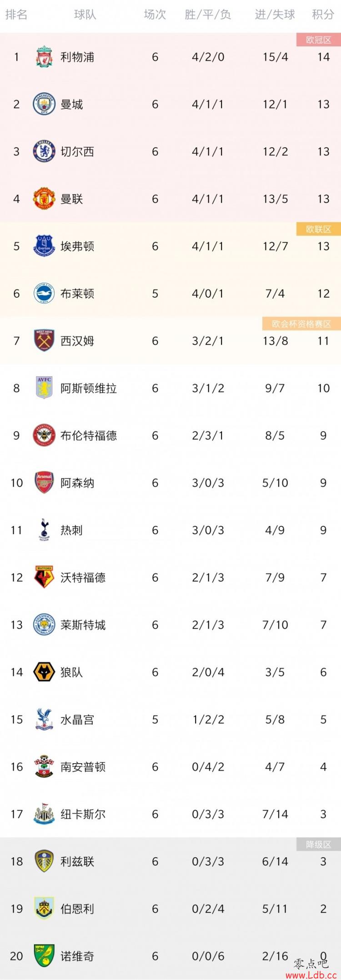341x980 pixels.
Task: Click the 欧会杯资格赛区 label
Action: tap(301, 324)
